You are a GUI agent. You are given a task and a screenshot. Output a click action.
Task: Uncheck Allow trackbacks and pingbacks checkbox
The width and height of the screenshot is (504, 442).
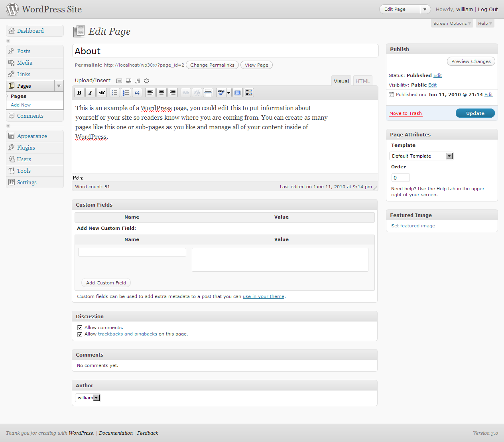click(80, 334)
